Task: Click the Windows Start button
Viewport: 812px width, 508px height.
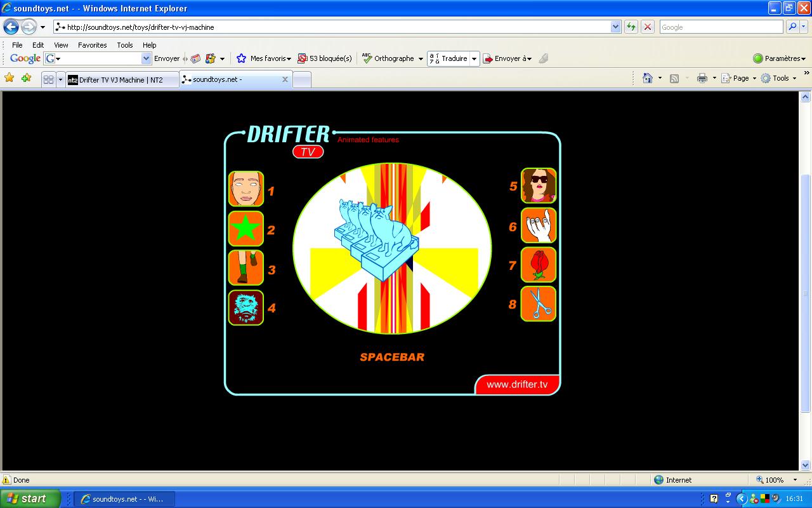Action: pos(30,498)
